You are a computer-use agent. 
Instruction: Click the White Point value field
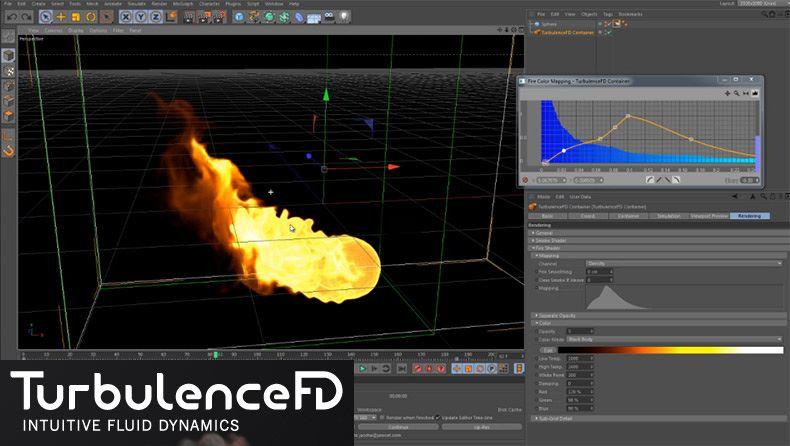pyautogui.click(x=580, y=375)
